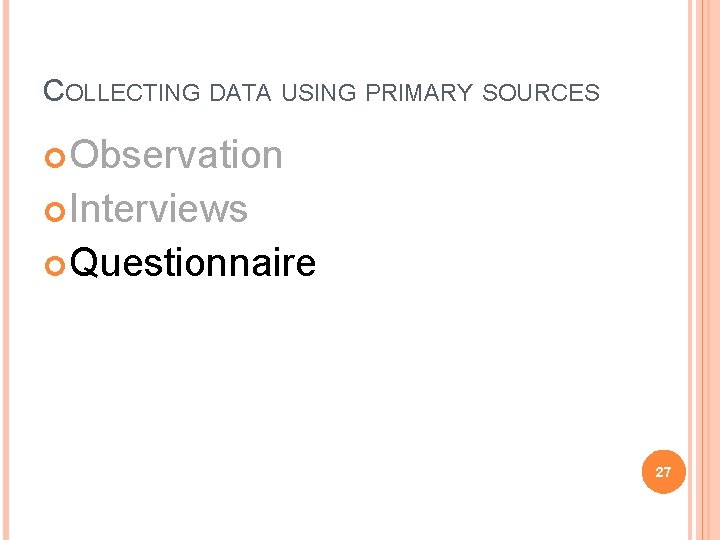Viewport: 720px width, 540px height.
Task: Select the large capital C in title
Action: [53, 91]
